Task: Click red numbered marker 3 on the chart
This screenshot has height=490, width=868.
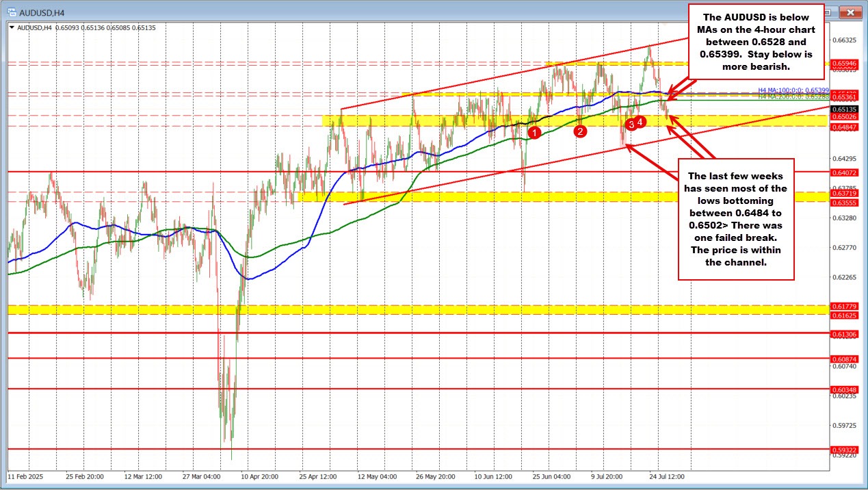Action: click(630, 124)
